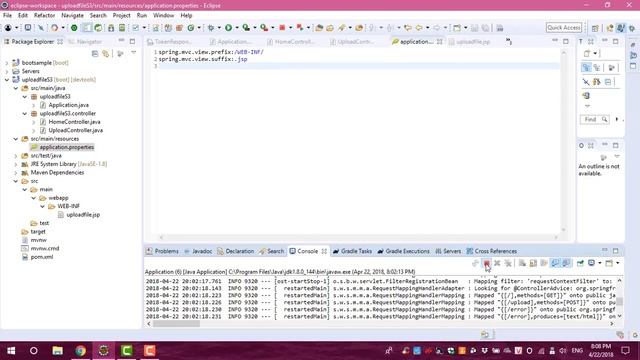Toggle Show Console on standard out change
640x360 pixels.
(555, 263)
